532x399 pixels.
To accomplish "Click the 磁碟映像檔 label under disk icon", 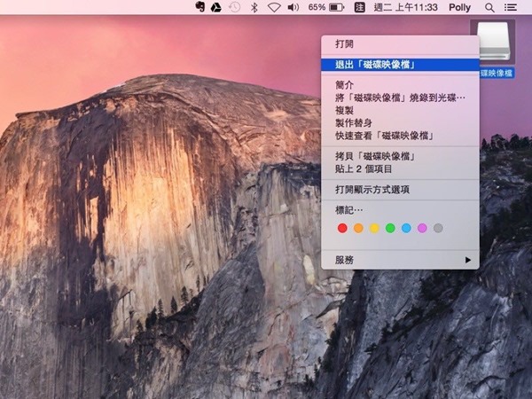I will [497, 73].
